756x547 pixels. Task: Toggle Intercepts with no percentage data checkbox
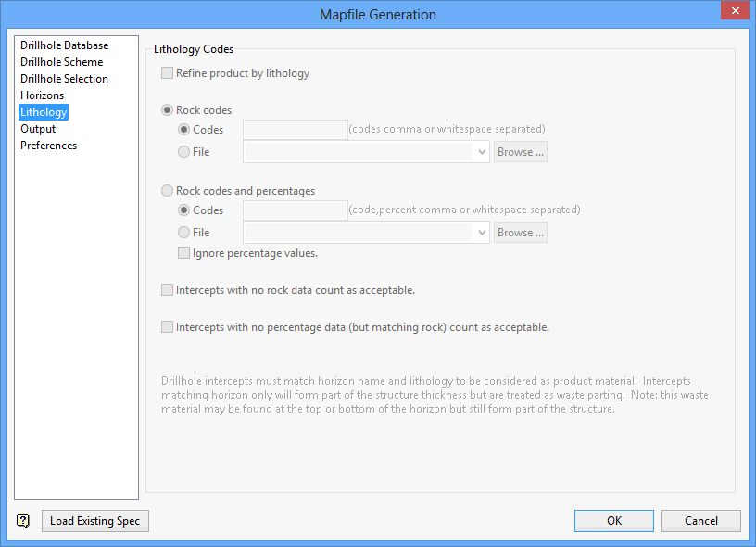point(168,327)
